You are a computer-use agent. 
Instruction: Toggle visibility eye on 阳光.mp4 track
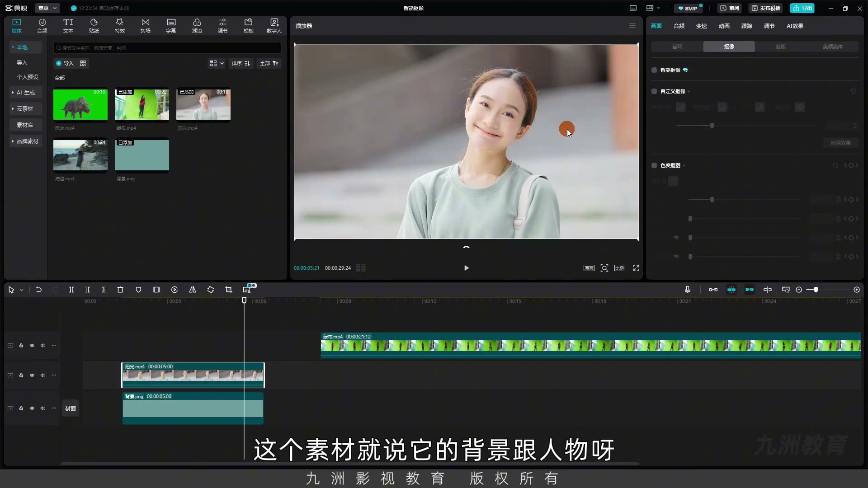pos(32,375)
